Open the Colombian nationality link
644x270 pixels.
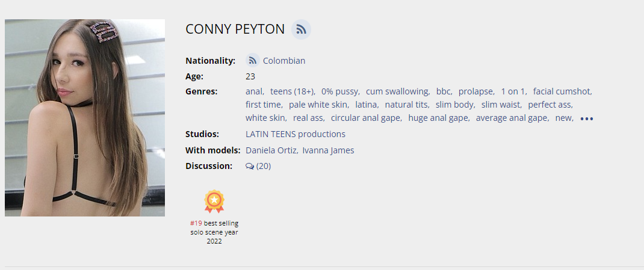click(283, 61)
